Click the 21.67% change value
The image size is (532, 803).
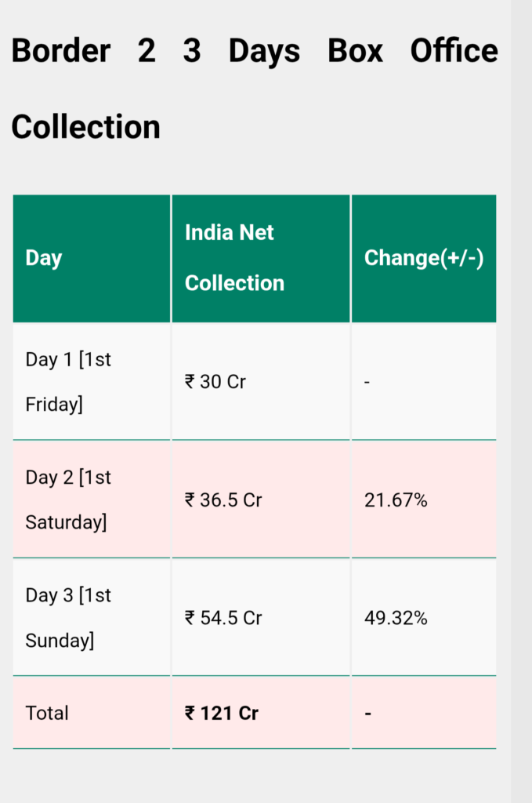[x=396, y=500]
